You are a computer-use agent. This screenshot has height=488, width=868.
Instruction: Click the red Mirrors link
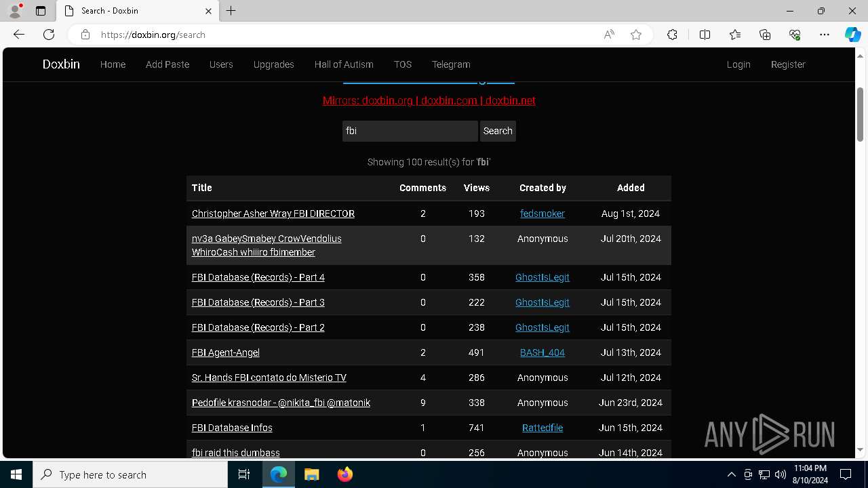click(x=429, y=100)
